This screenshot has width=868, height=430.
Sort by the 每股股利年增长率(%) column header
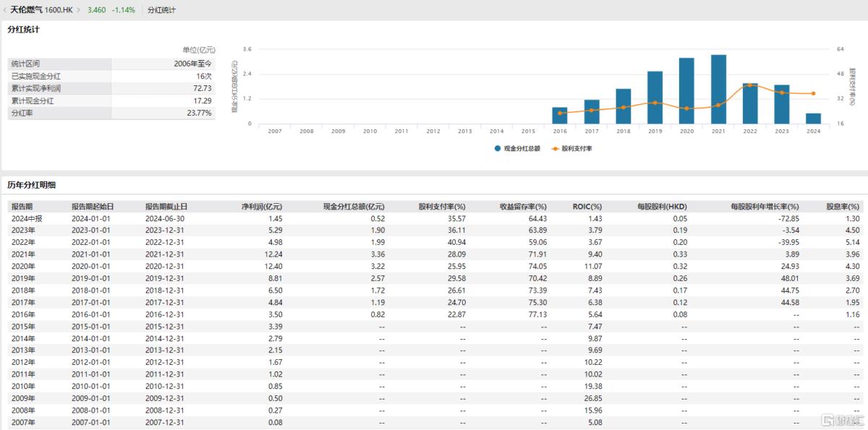765,206
